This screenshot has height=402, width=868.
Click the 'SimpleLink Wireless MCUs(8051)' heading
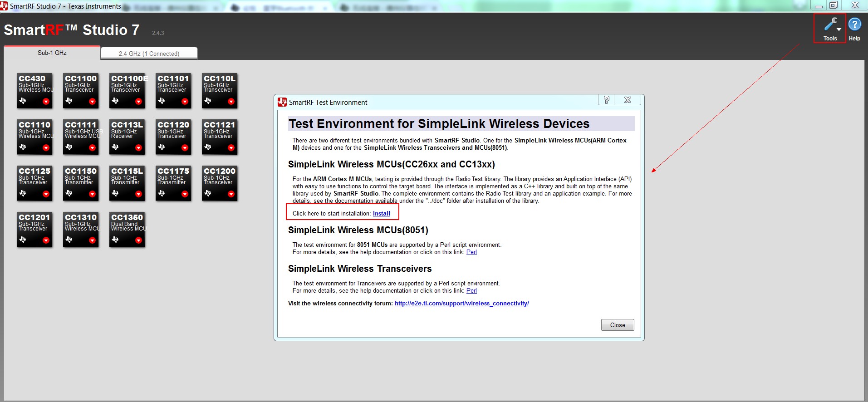tap(358, 230)
